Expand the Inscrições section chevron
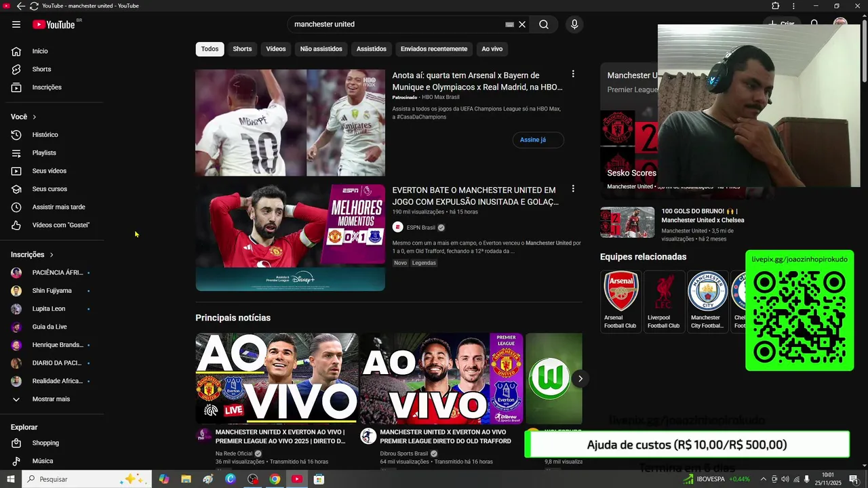868x488 pixels. [52, 255]
